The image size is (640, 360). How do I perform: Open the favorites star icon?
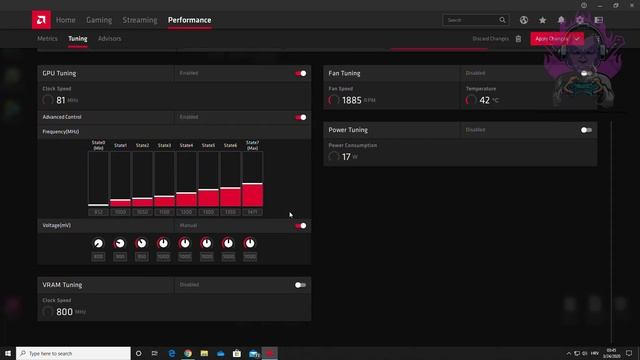coord(542,20)
